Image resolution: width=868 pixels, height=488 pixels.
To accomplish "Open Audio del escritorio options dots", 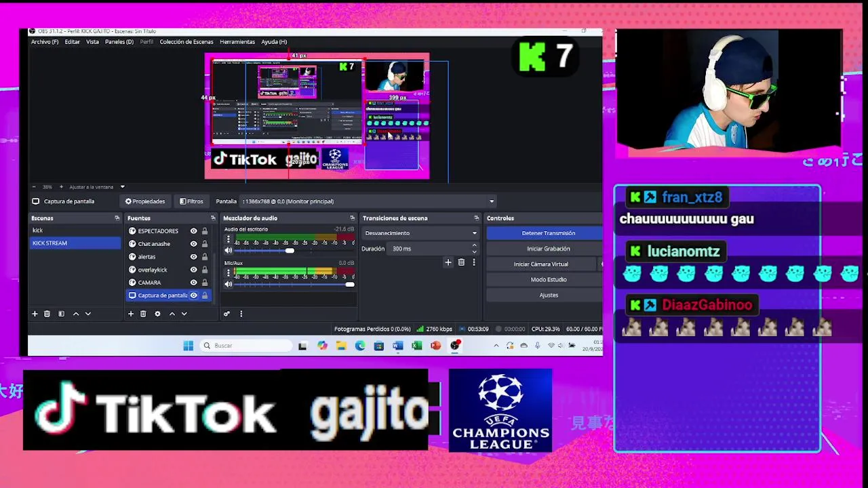I will (229, 239).
